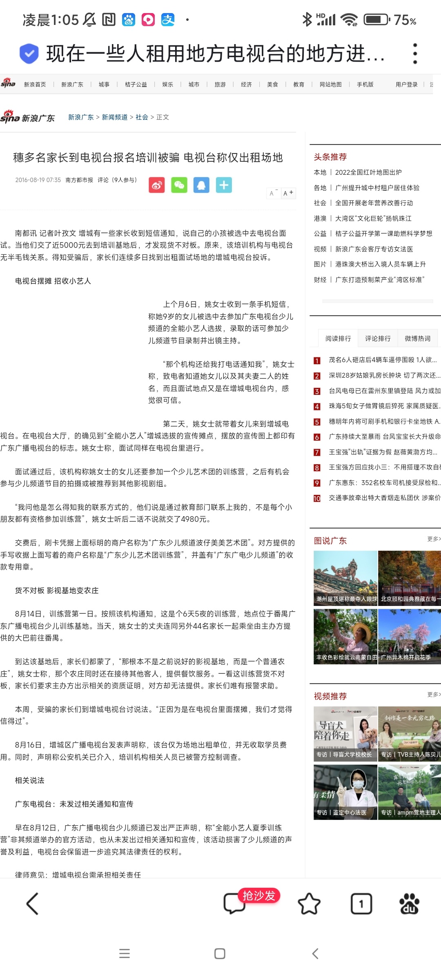Open tab switcher showing 1 tab
Viewport: 441px width, 980px height.
[x=361, y=904]
